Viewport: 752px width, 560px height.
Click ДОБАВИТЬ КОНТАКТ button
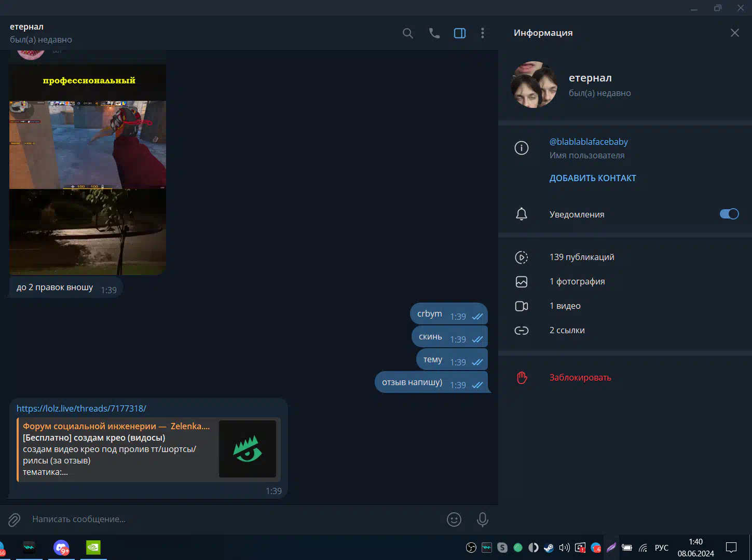(592, 178)
